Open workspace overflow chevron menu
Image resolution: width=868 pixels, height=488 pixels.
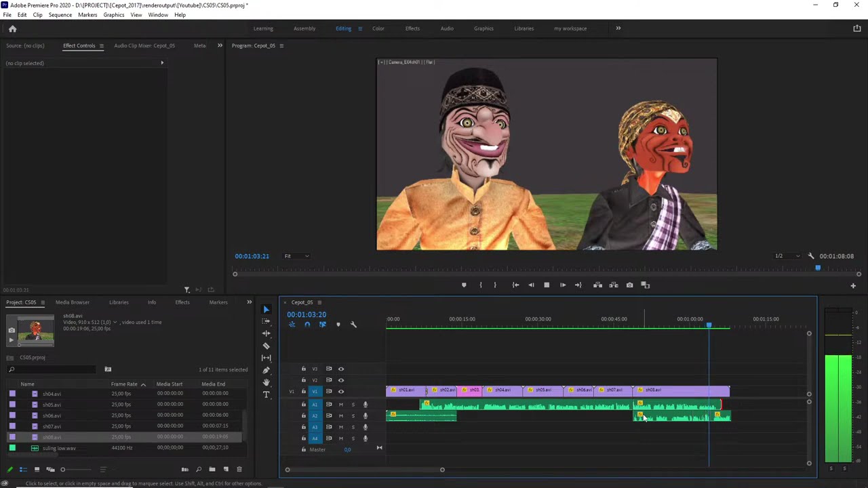(x=618, y=28)
